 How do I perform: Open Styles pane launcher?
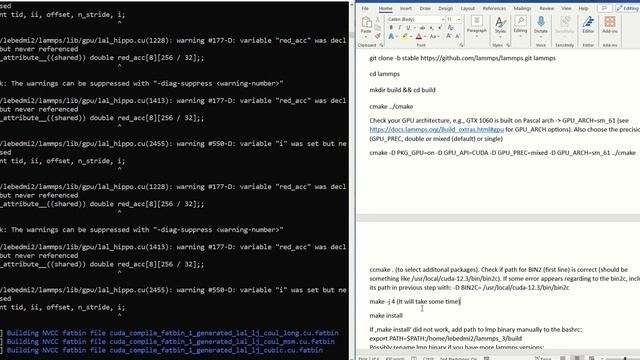tap(508, 45)
